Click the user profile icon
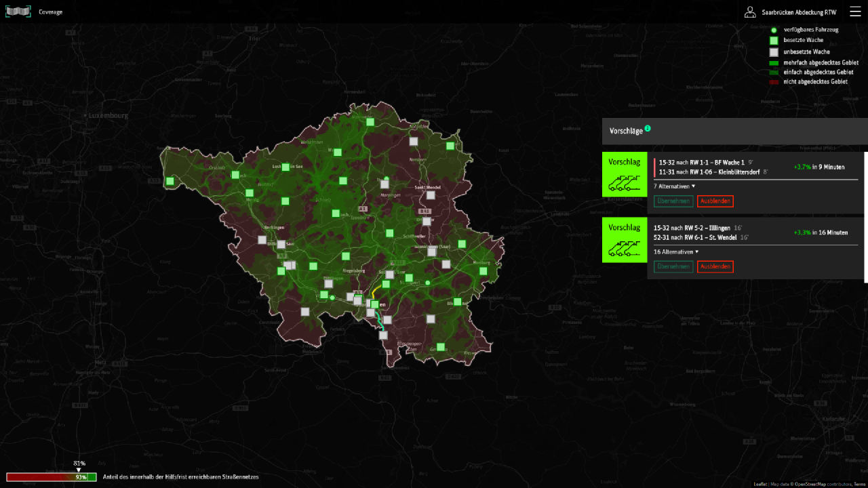Screen dimensions: 868x488 tap(750, 12)
